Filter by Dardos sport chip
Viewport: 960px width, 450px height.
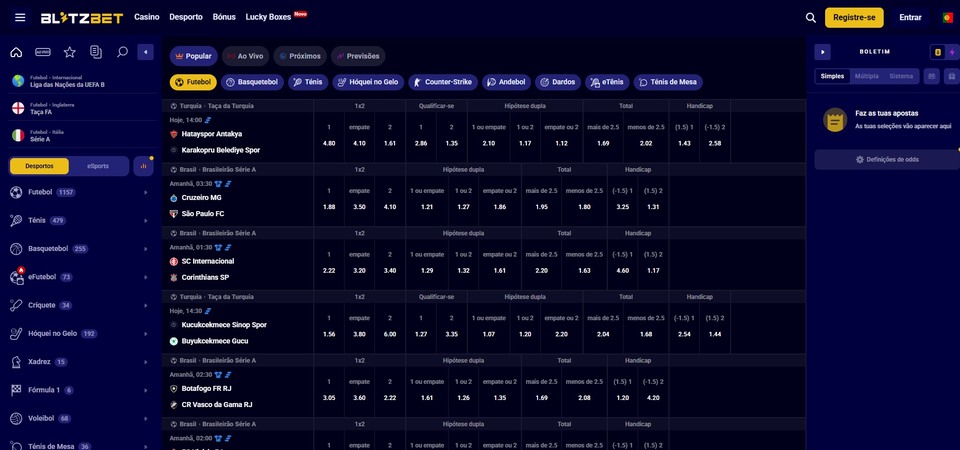558,81
